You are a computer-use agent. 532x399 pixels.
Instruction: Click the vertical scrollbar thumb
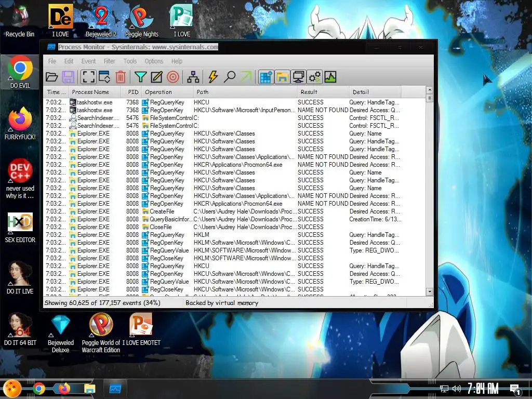coord(430,98)
